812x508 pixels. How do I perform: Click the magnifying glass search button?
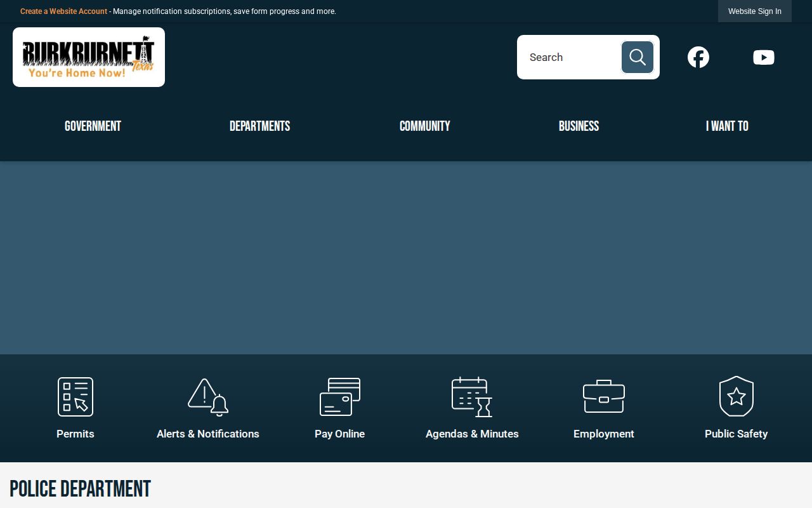638,57
